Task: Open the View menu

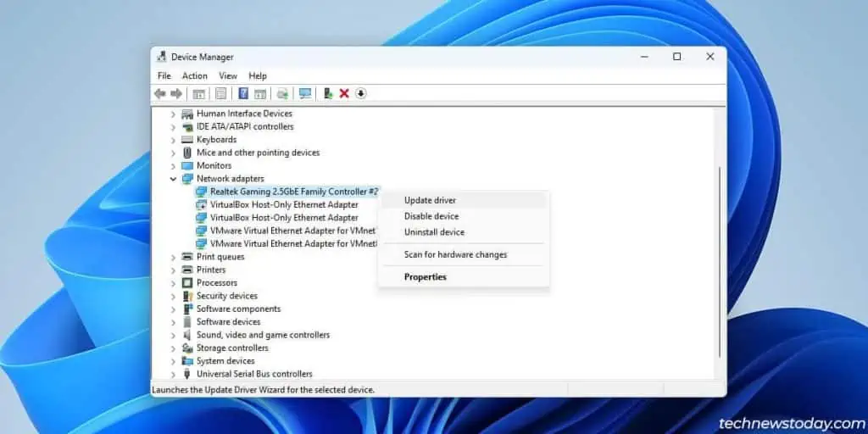Action: click(228, 75)
